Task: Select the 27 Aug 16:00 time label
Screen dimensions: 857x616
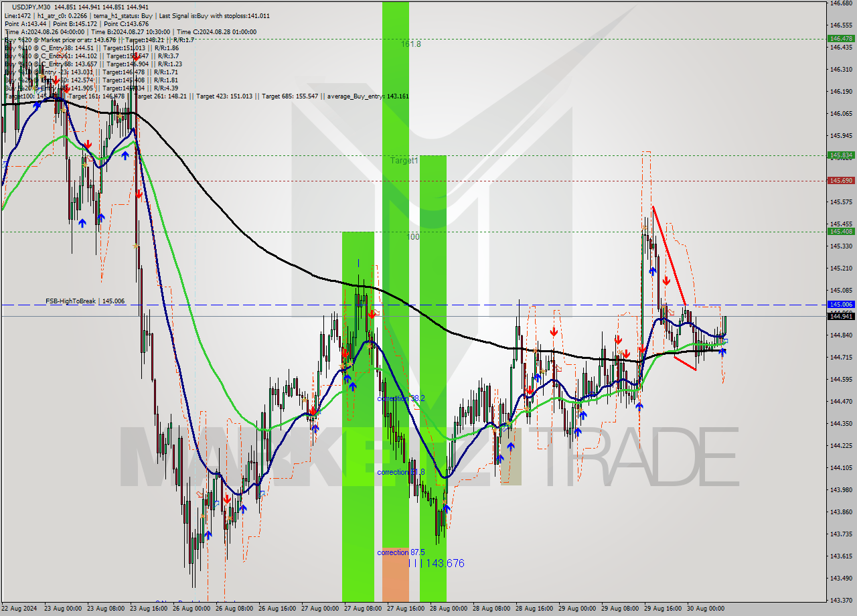Action: point(406,609)
